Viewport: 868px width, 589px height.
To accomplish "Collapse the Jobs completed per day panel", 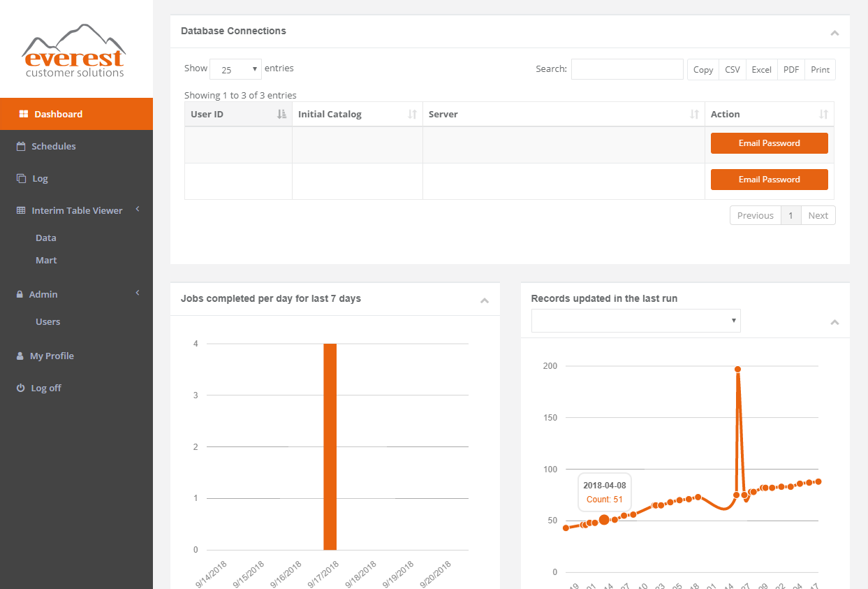I will [x=485, y=300].
